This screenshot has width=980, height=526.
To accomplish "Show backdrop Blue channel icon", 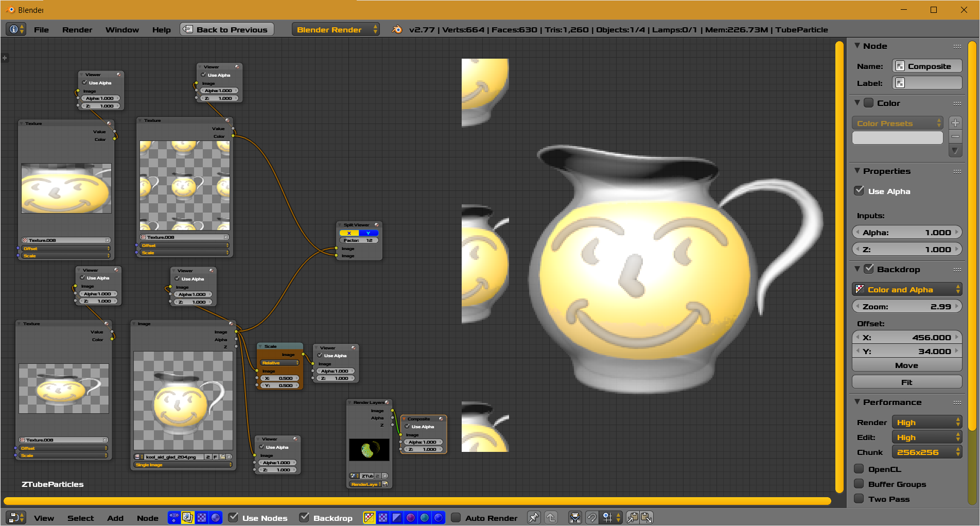I will pyautogui.click(x=439, y=518).
